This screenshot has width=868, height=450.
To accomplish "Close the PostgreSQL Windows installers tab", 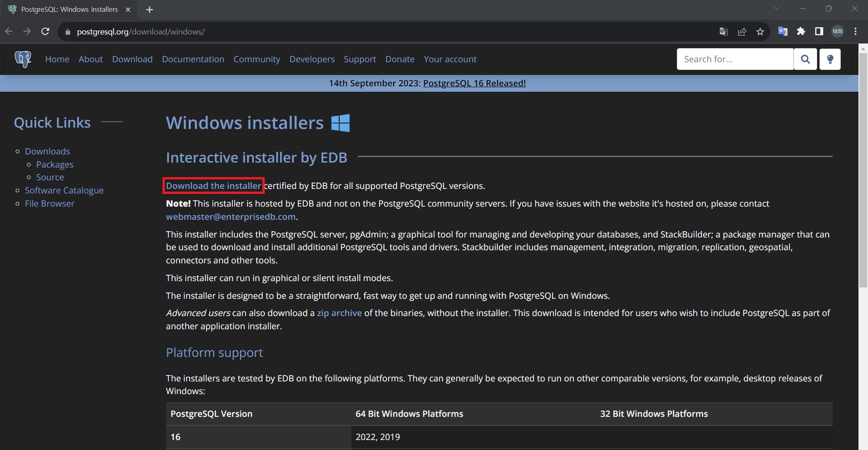I will tap(128, 10).
